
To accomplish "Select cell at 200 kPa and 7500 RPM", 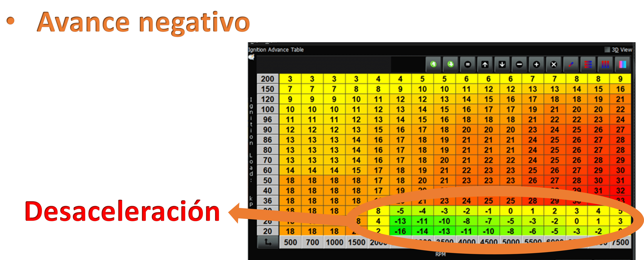I will (x=620, y=79).
